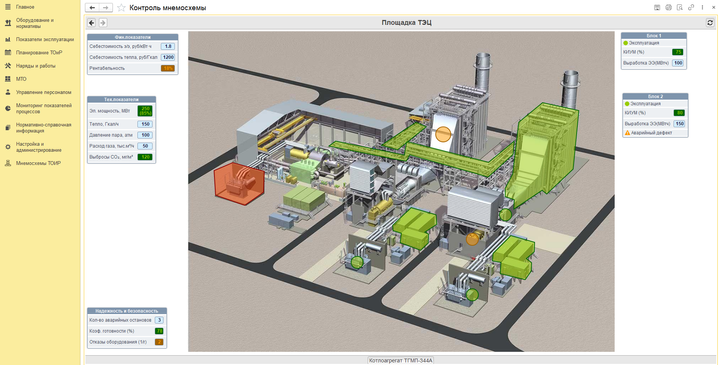Step back in mnemonic scheme panel arrow
Image resolution: width=720 pixels, height=365 pixels.
[91, 22]
